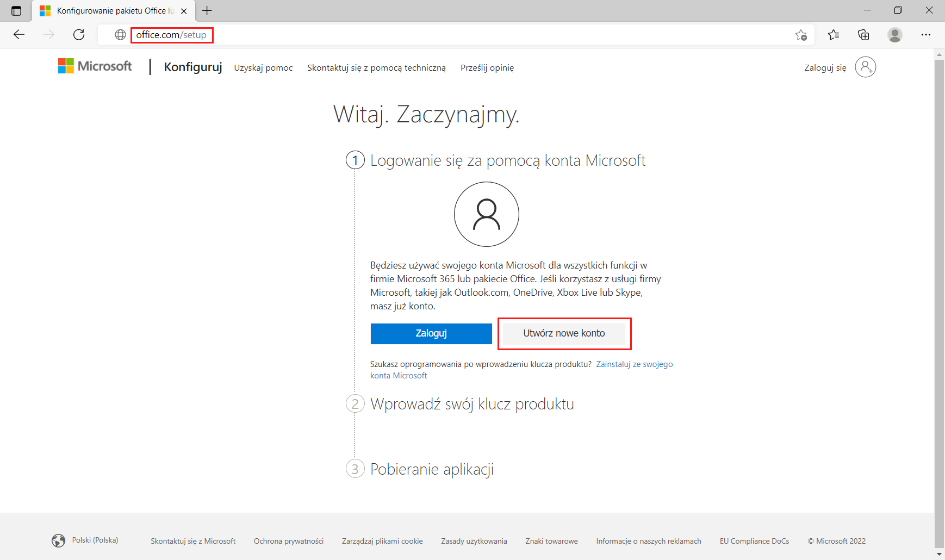The height and width of the screenshot is (560, 945).
Task: Click the © Microsoft 2022 footer text
Action: pos(836,541)
